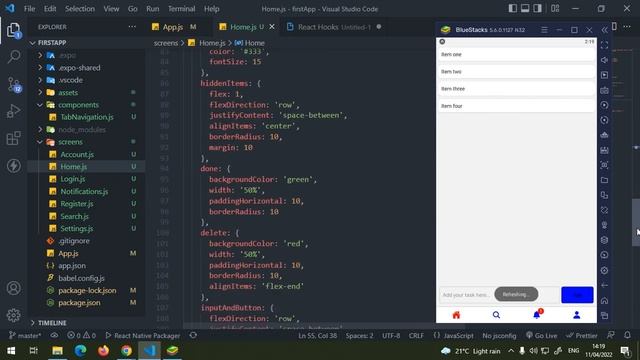Screen dimensions: 640x360
Task: Tap the blue add button in app
Action: [577, 295]
